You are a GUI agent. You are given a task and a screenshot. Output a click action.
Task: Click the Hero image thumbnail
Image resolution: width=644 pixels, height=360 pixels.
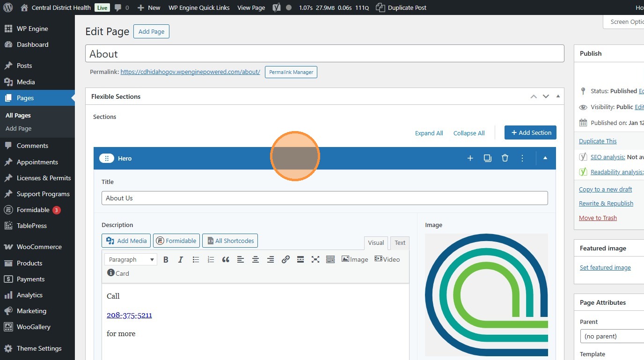(x=486, y=295)
